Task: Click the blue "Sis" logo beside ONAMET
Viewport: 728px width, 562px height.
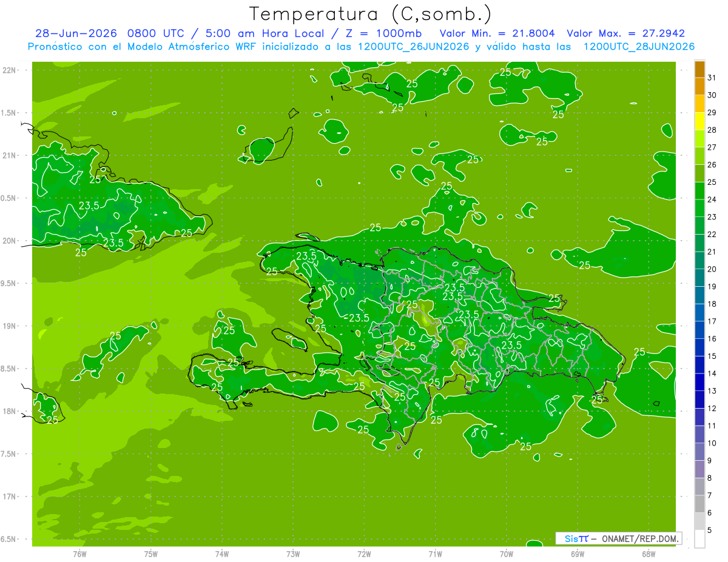Action: (x=572, y=538)
